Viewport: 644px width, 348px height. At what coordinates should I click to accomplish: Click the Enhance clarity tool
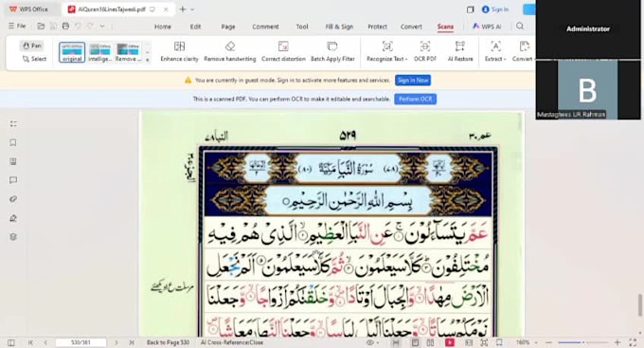(179, 51)
